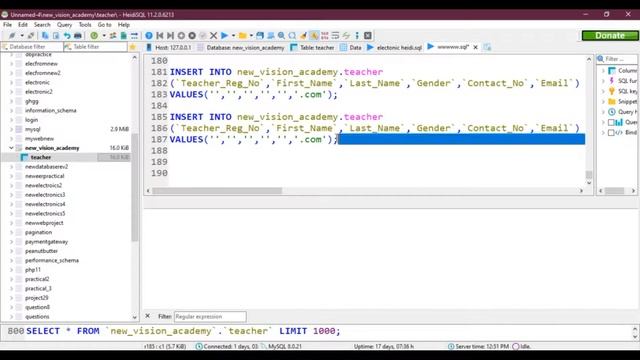The width and height of the screenshot is (640, 360).
Task: Click the editor vertical scrollbar thumb
Action: click(x=589, y=175)
